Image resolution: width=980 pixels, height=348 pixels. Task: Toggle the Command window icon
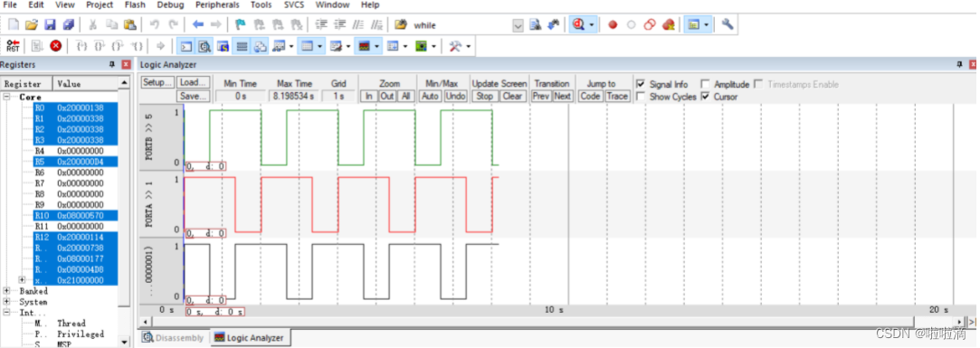click(x=186, y=45)
